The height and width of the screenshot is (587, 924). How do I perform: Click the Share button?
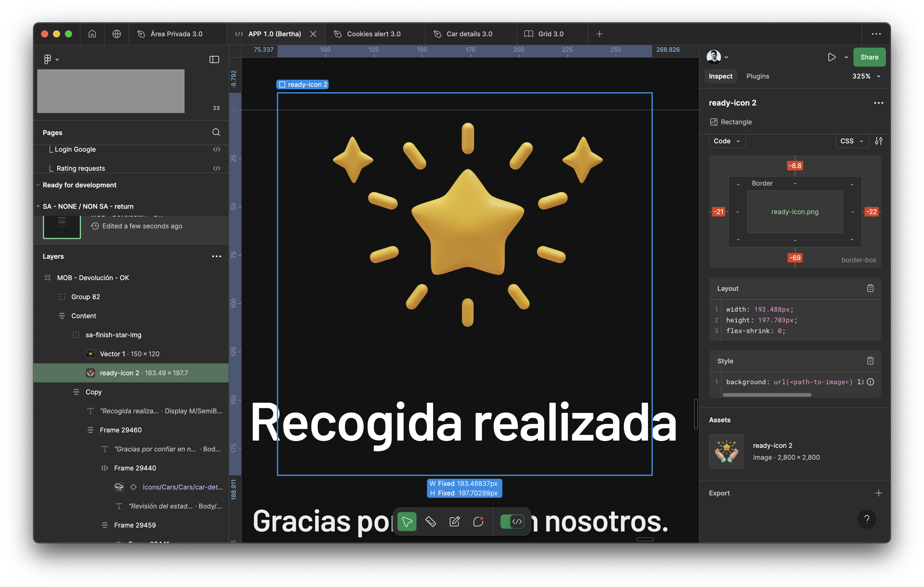click(x=869, y=56)
